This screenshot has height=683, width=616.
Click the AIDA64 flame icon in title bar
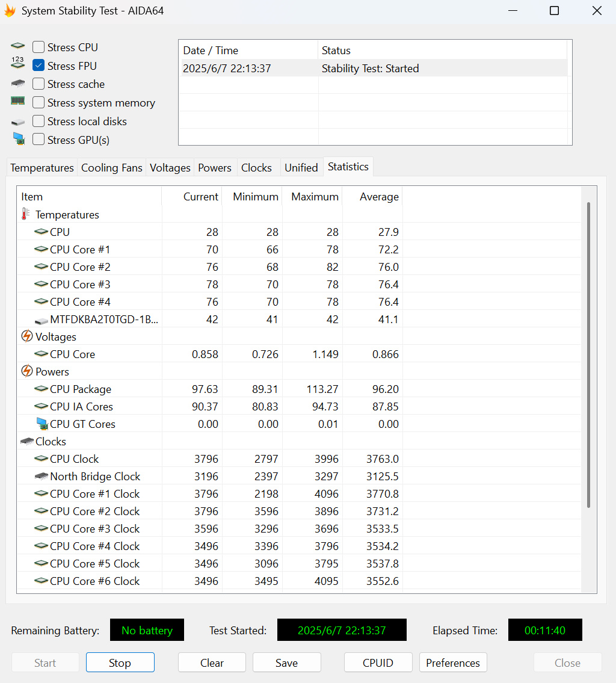click(x=10, y=10)
